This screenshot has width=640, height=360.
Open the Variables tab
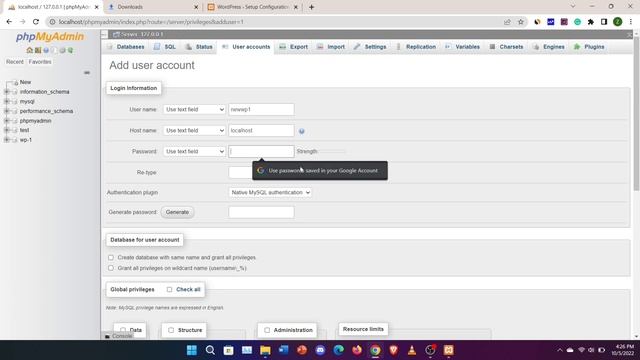coord(462,47)
